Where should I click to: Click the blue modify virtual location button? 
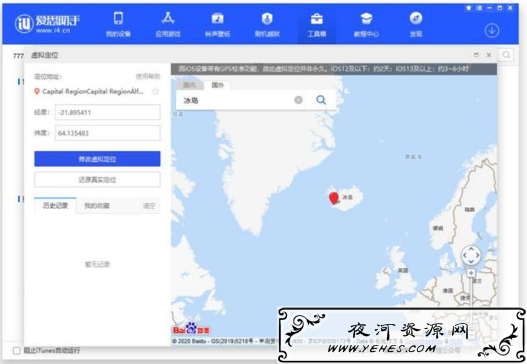[97, 159]
